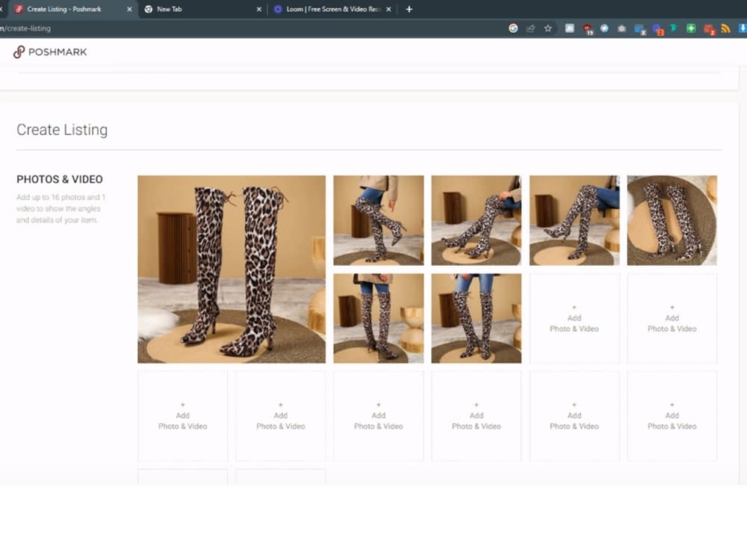Click the first empty Add Photo & Video slot after the last photo
This screenshot has width=747, height=560.
[x=574, y=318]
